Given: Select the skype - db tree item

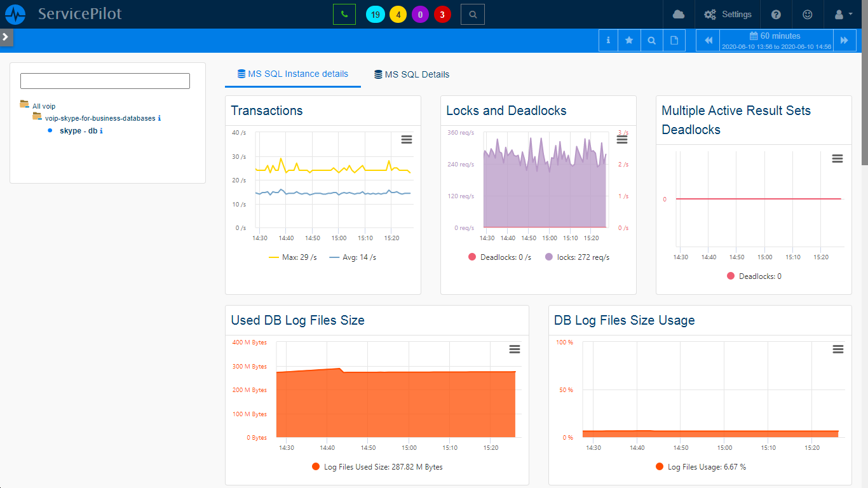Looking at the screenshot, I should 79,131.
